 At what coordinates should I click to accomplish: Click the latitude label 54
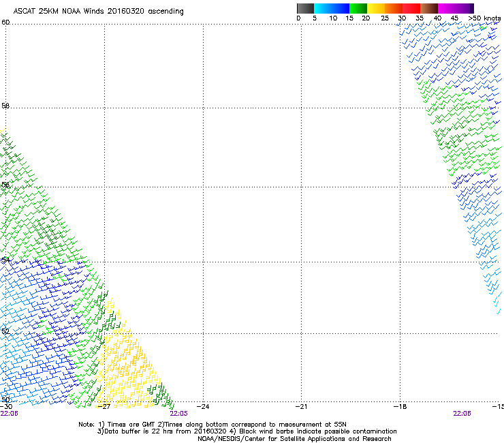point(5,260)
